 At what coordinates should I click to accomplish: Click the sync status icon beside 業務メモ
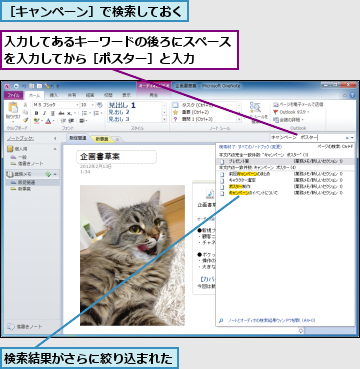tap(48, 174)
